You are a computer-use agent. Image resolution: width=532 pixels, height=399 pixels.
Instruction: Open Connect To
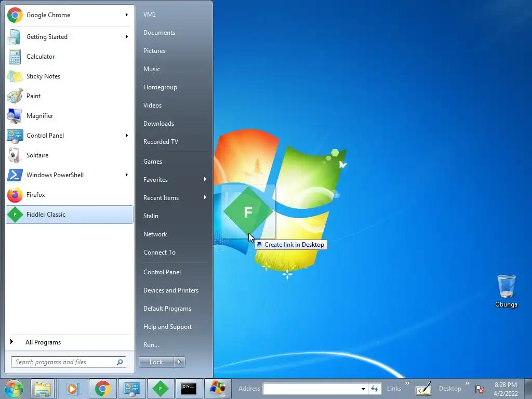click(x=159, y=252)
